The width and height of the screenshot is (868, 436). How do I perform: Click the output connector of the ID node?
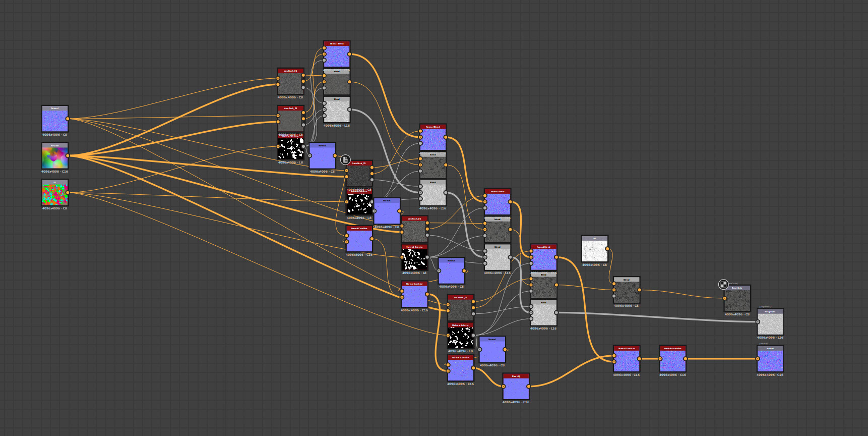tap(68, 193)
